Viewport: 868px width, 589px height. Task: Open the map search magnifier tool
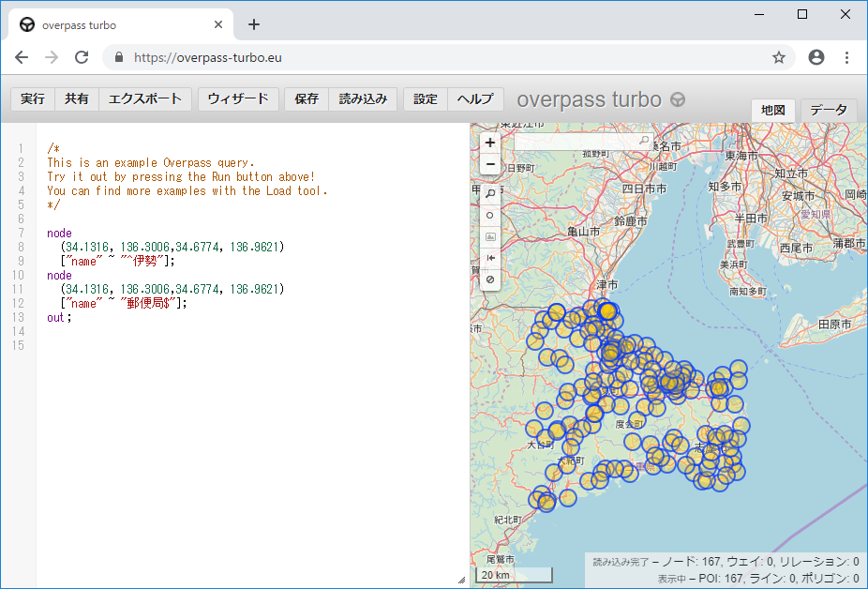click(489, 193)
